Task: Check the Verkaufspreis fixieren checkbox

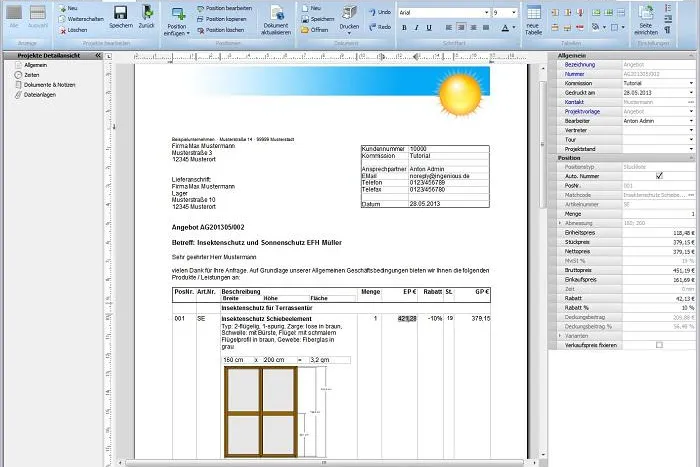Action: coord(659,345)
